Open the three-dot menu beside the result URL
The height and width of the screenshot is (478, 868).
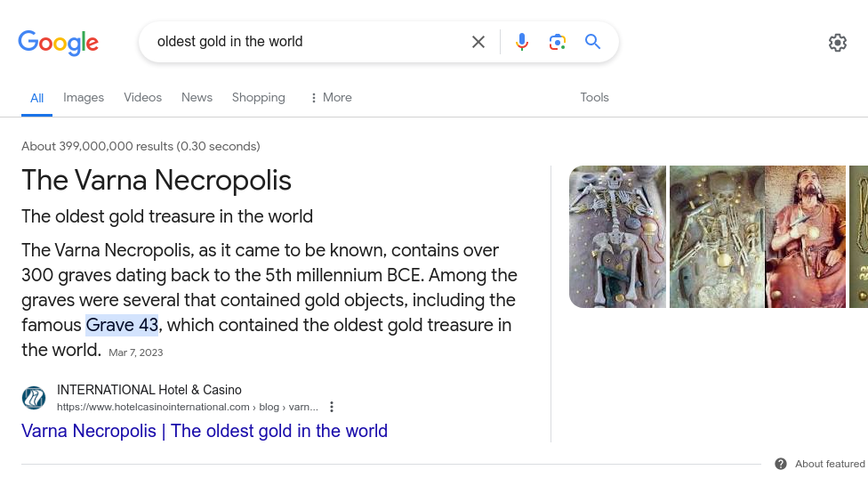tap(332, 407)
